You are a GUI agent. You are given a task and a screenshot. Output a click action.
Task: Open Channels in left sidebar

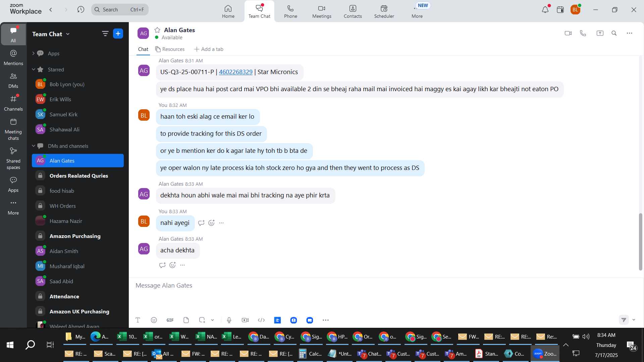13,103
